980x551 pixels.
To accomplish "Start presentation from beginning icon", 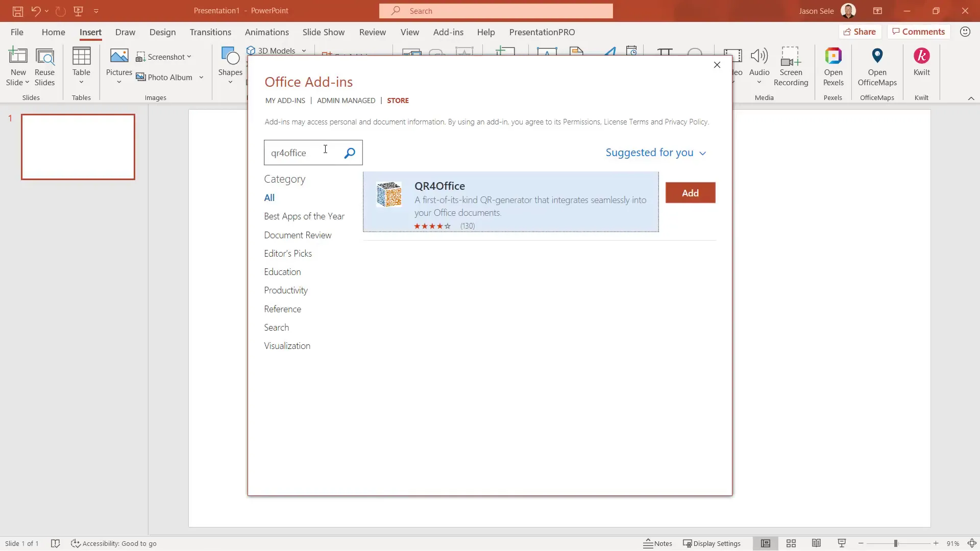I will (x=78, y=11).
